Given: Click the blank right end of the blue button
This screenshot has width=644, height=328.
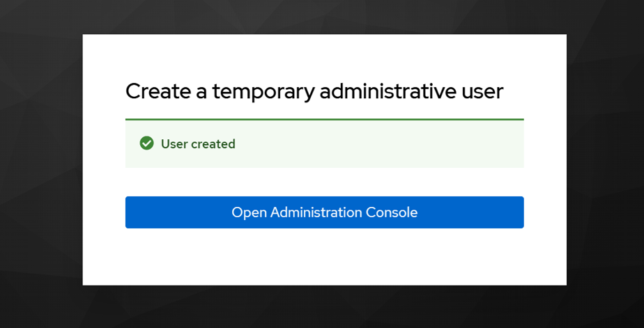Looking at the screenshot, I should click(488, 212).
